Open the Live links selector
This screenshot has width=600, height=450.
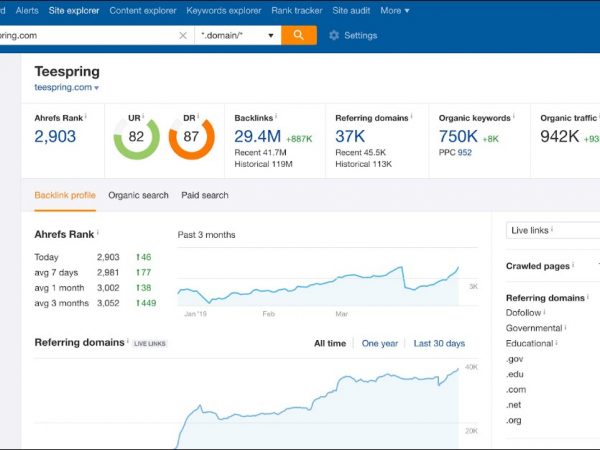pos(552,230)
